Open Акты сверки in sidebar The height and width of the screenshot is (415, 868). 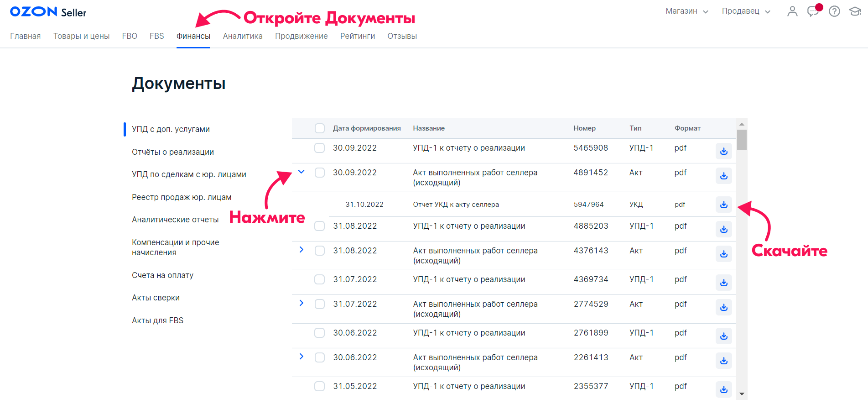pyautogui.click(x=156, y=298)
